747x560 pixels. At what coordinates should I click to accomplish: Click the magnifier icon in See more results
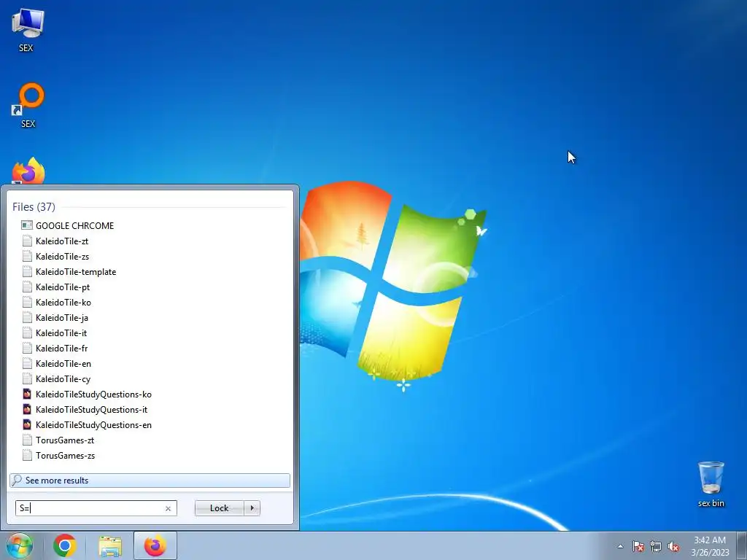(x=17, y=480)
